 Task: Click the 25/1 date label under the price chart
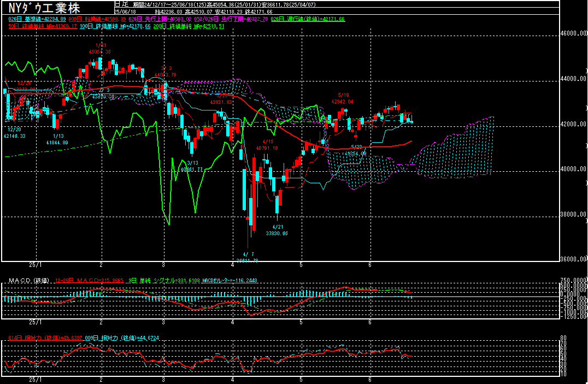coord(36,265)
